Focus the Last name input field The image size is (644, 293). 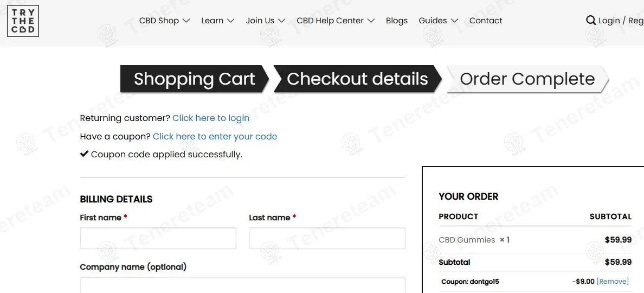327,238
